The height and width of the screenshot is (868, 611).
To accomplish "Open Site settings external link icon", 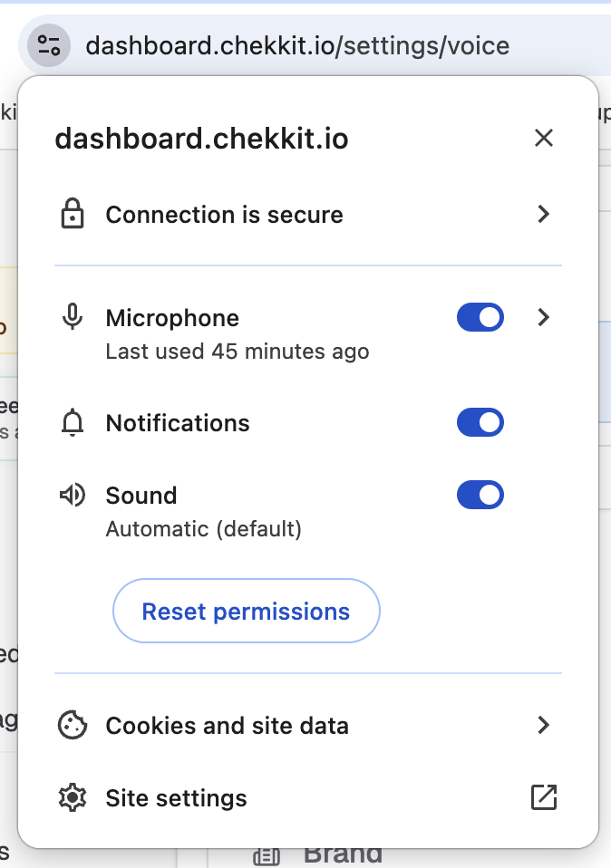I will coord(544,797).
